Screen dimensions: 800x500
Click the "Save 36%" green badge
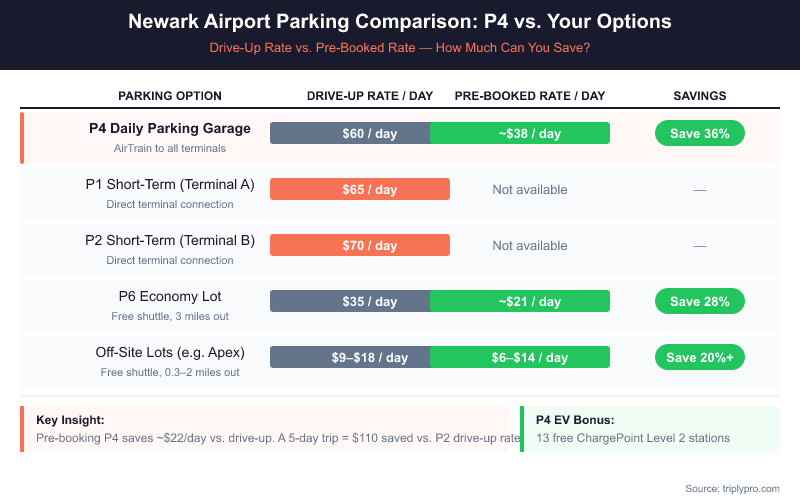click(x=700, y=134)
